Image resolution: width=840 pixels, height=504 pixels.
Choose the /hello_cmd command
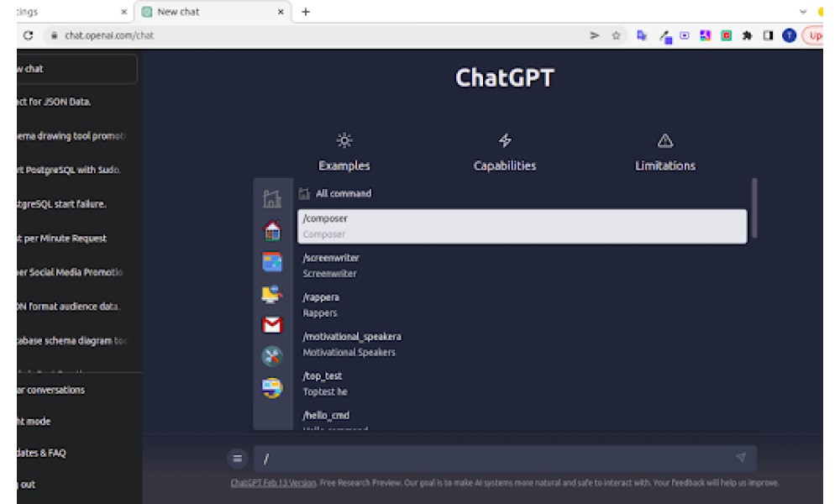[522, 417]
